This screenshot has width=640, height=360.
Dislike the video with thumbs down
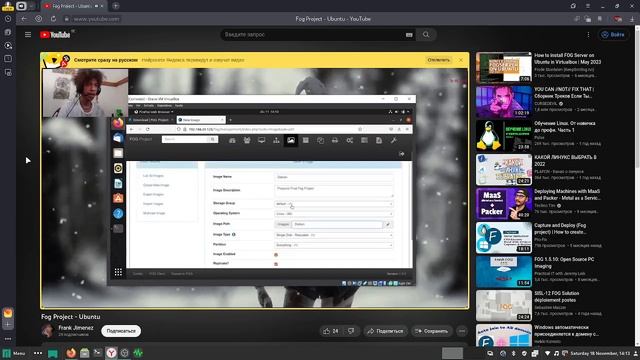point(351,331)
